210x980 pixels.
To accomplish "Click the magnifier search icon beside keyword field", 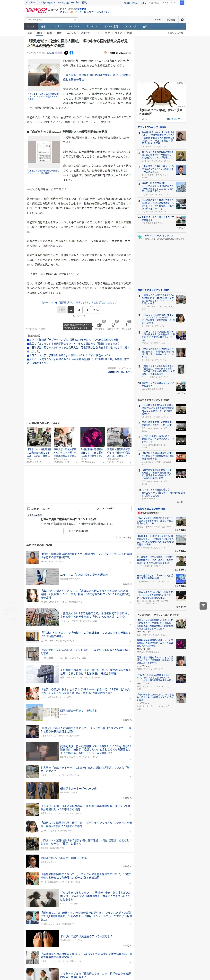I will tap(75, 19).
